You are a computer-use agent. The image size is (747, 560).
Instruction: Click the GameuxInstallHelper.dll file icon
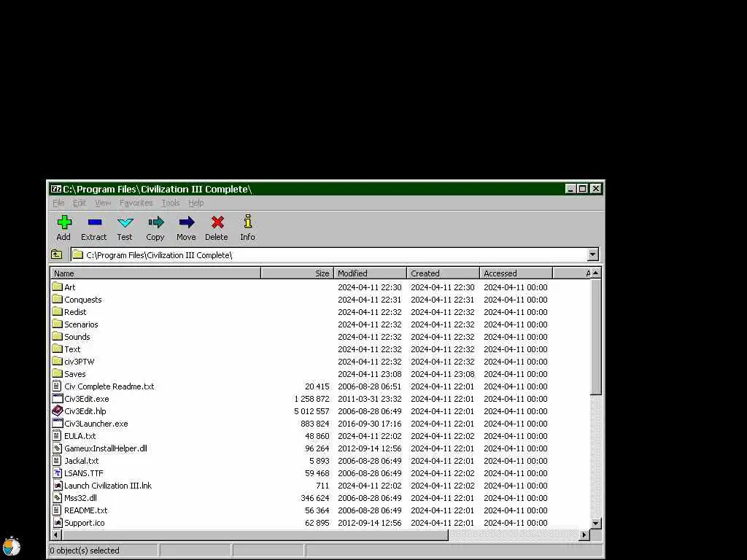click(57, 448)
